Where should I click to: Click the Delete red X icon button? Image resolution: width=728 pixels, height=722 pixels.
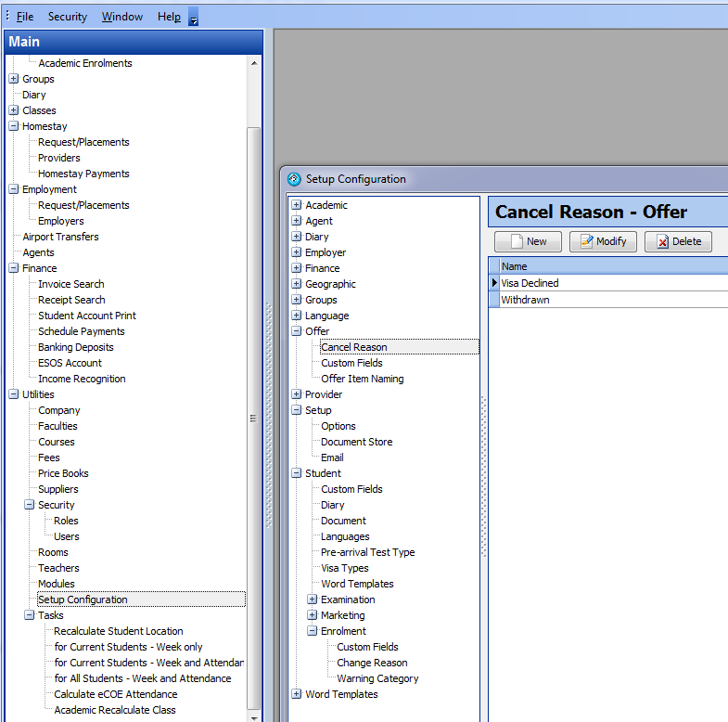pyautogui.click(x=662, y=241)
